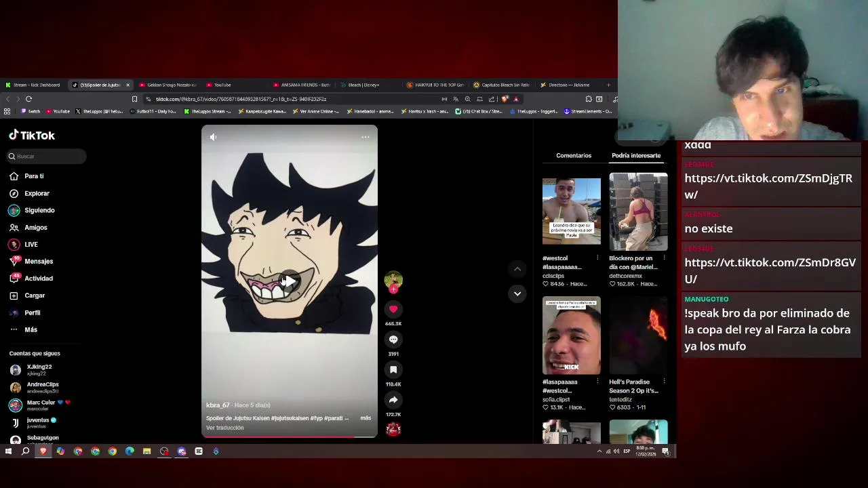Viewport: 868px width, 488px height.
Task: Click 'Ver traducción' link
Action: pos(225,428)
